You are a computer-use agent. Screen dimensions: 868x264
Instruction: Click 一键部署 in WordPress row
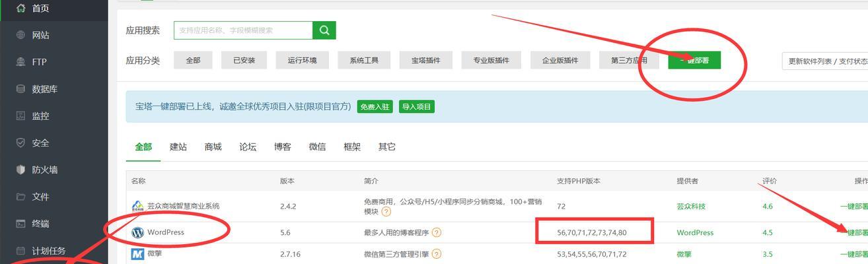853,232
